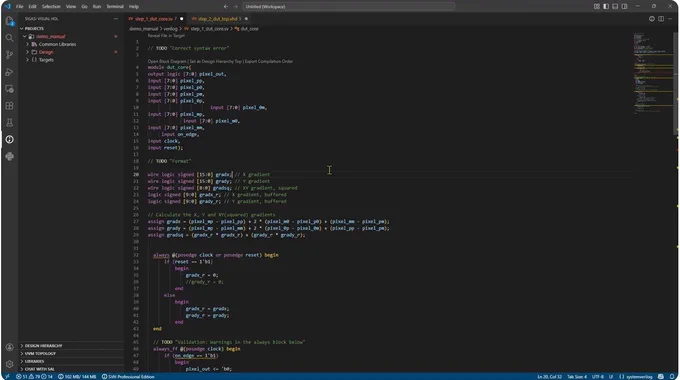This screenshot has height=380, width=680.
Task: Go forward with the navigation arrow
Action: 235,7
